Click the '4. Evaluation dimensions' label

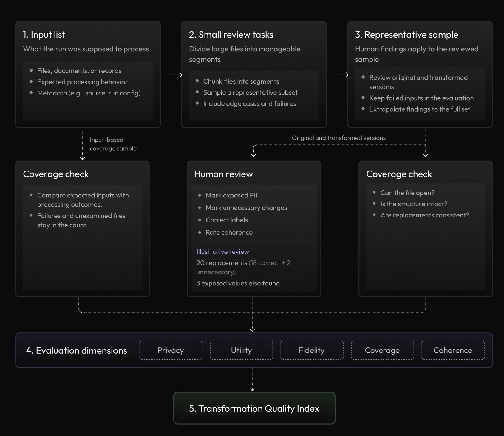77,350
